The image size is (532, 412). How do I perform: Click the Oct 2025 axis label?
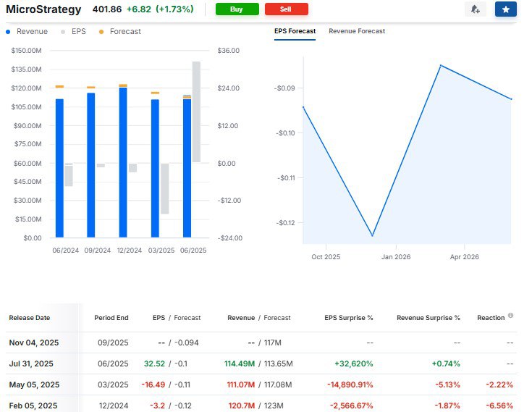pos(326,257)
